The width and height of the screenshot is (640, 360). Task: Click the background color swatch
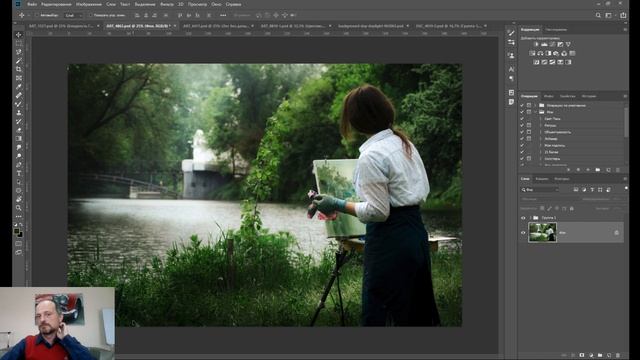(x=20, y=235)
